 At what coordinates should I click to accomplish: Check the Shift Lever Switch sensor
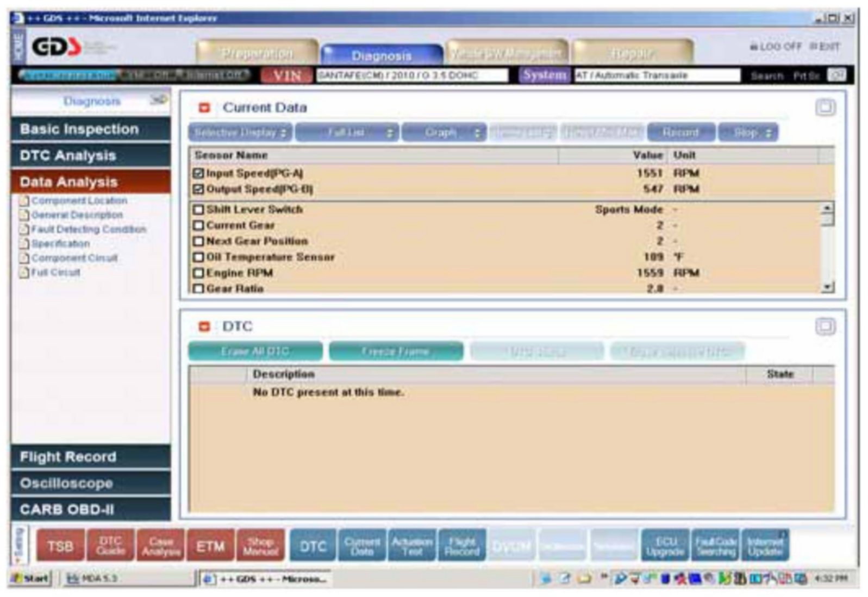click(198, 210)
